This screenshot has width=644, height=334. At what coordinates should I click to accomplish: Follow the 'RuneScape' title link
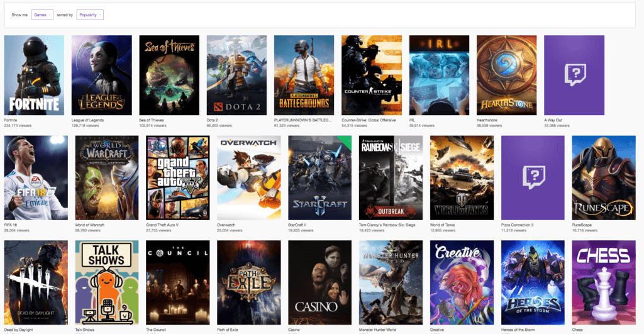point(582,225)
